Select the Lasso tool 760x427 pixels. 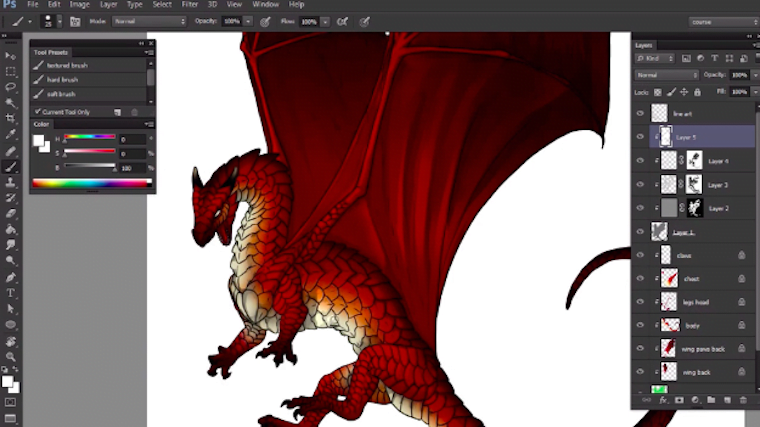11,86
